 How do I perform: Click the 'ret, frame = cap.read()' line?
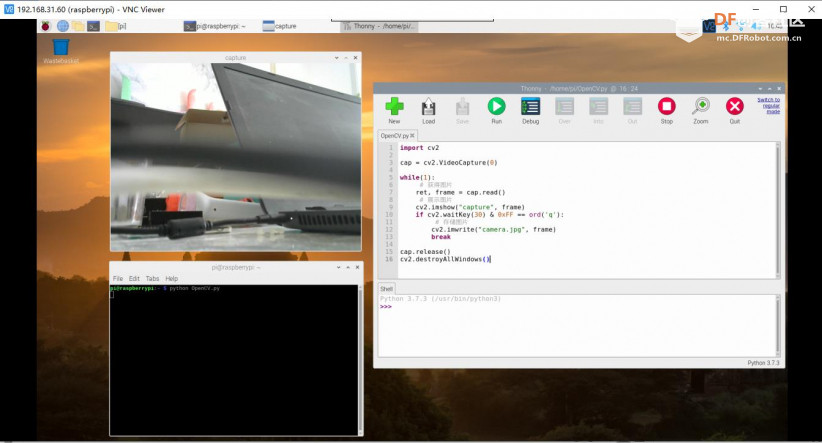pyautogui.click(x=460, y=192)
